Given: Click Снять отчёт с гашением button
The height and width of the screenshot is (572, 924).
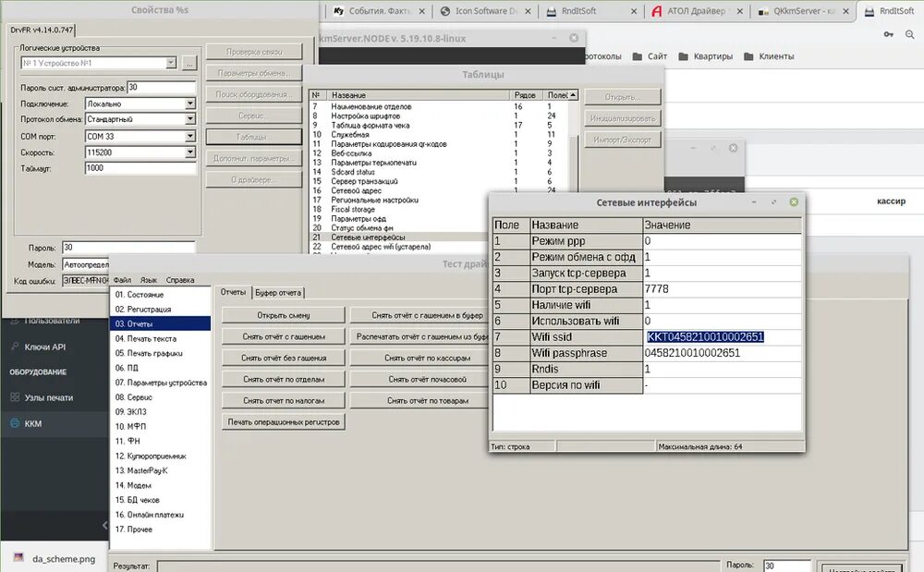Looking at the screenshot, I should [x=284, y=336].
